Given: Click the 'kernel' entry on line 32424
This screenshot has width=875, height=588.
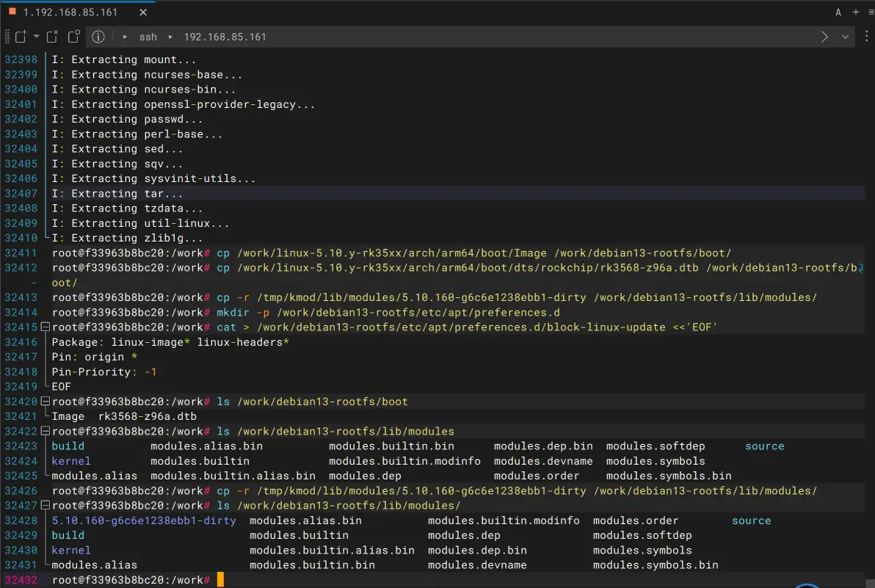Looking at the screenshot, I should pos(71,461).
